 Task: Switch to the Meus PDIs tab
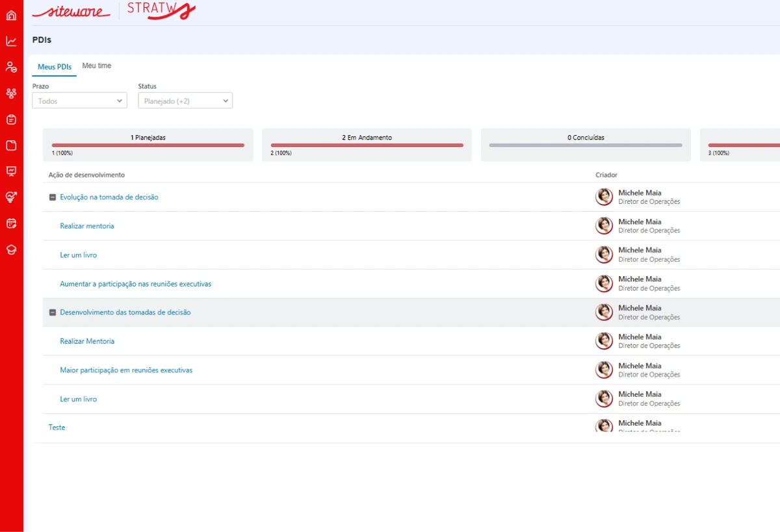tap(55, 67)
